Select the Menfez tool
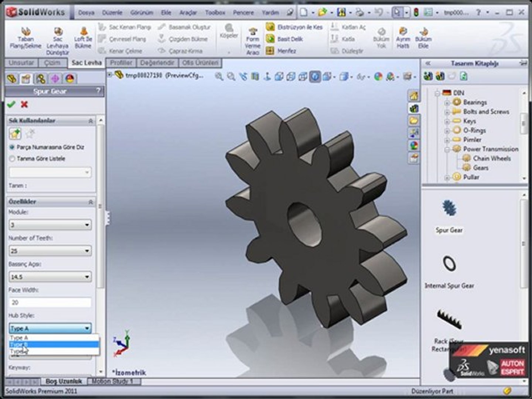 point(281,51)
